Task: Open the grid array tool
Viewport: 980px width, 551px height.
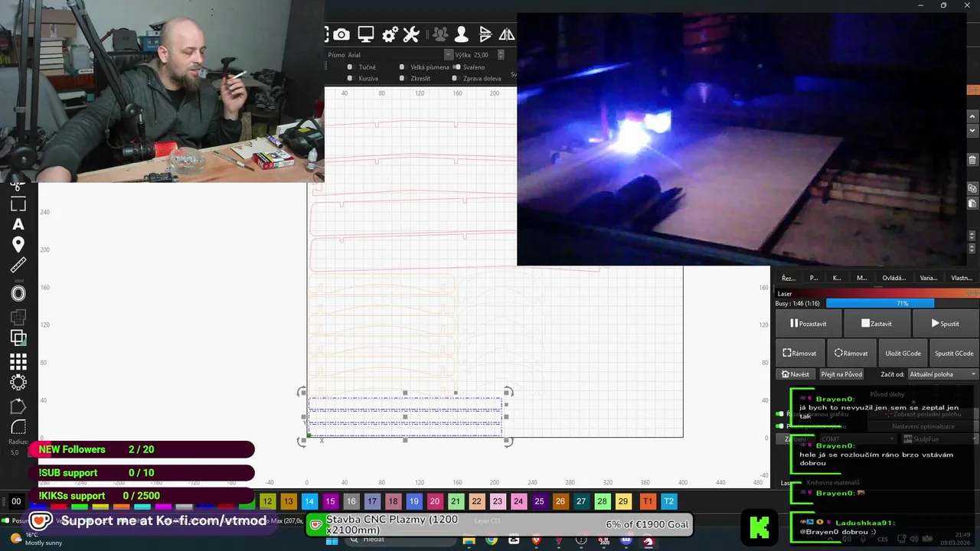Action: click(18, 361)
